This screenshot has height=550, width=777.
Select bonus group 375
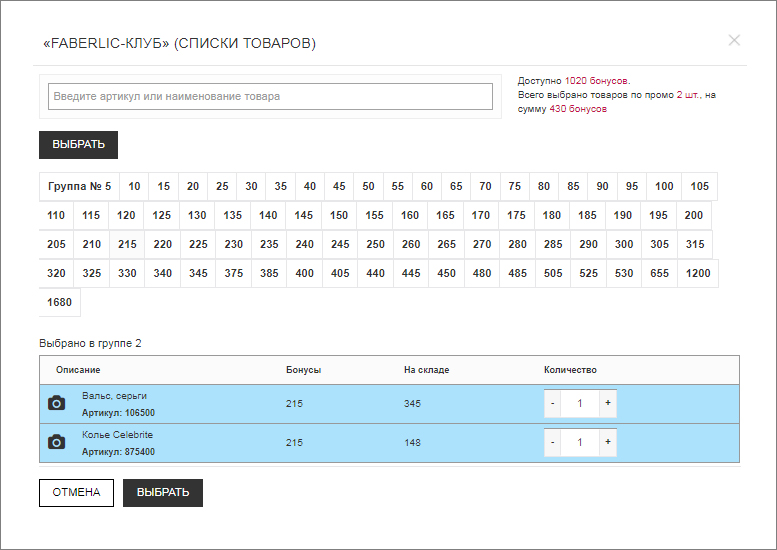(233, 273)
